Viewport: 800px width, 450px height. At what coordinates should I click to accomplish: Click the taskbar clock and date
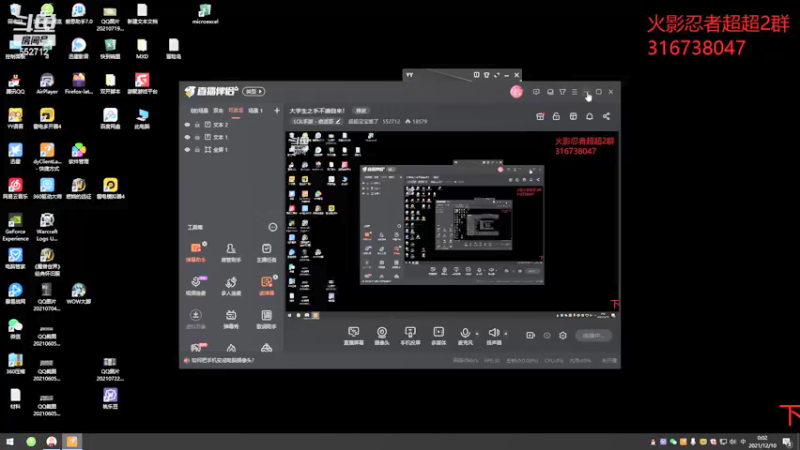point(762,442)
